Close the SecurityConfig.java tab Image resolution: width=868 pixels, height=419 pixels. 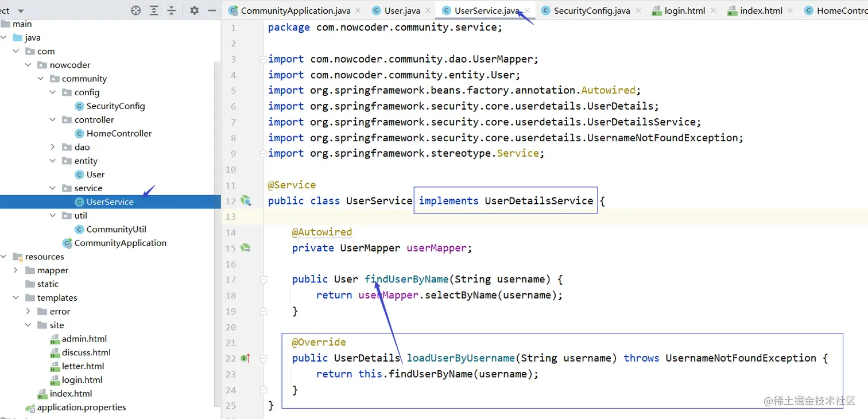(638, 10)
